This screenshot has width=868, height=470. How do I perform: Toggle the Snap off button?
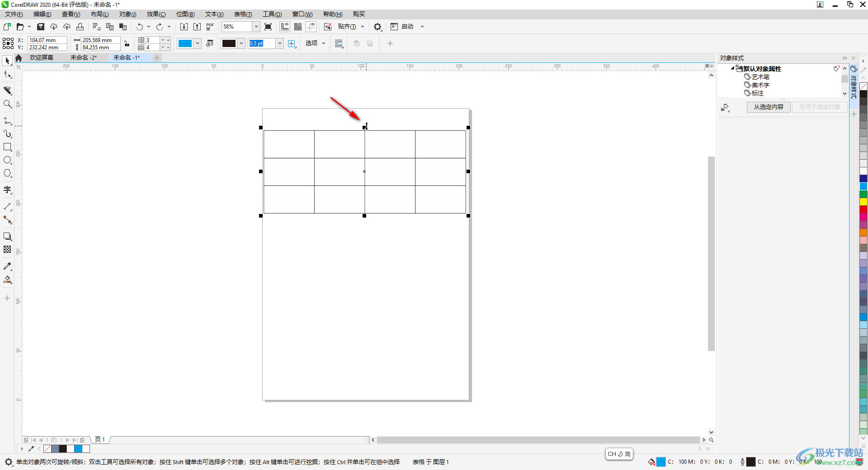coord(328,27)
